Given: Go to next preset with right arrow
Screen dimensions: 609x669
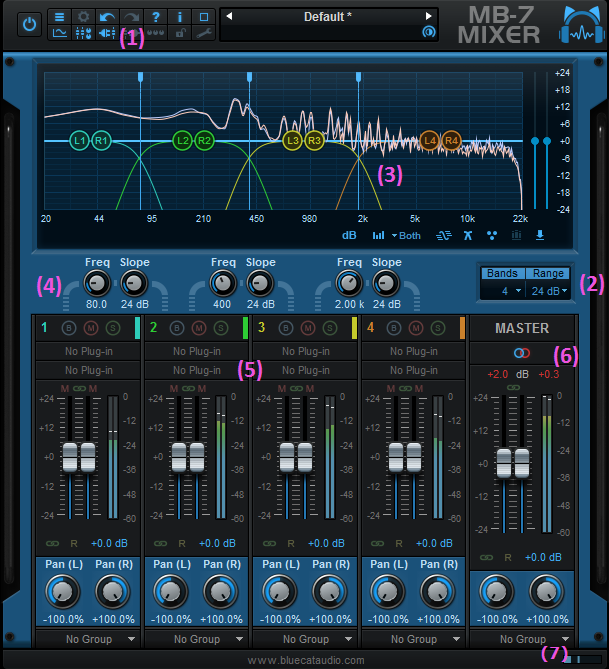Looking at the screenshot, I should (428, 16).
